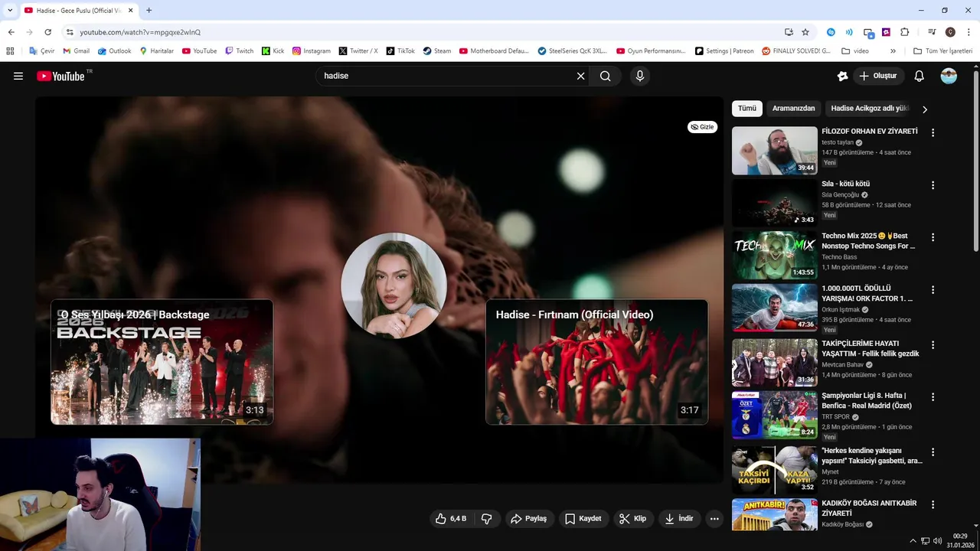Screen dimensions: 980x551
Task: Share the video via Paylaş
Action: pyautogui.click(x=529, y=518)
